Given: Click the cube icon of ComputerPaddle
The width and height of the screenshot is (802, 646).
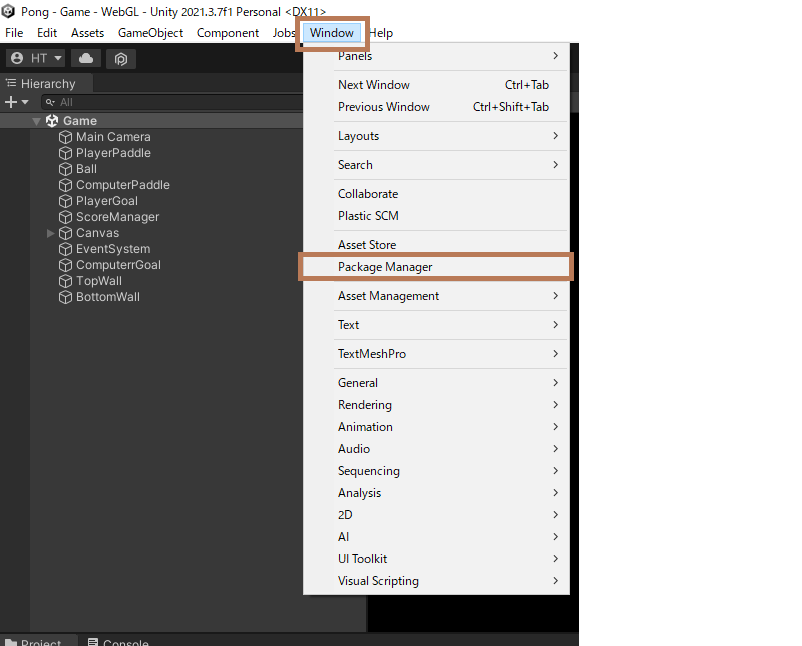Looking at the screenshot, I should pos(65,185).
